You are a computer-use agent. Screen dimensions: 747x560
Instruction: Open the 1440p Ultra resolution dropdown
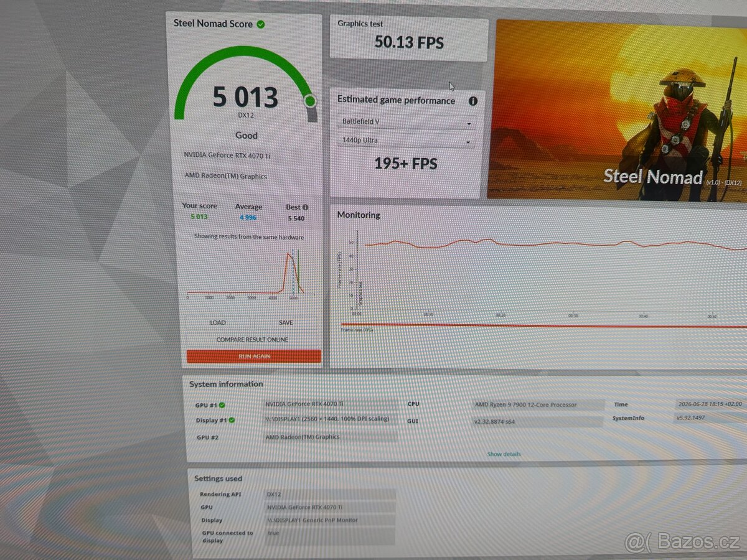[x=406, y=141]
